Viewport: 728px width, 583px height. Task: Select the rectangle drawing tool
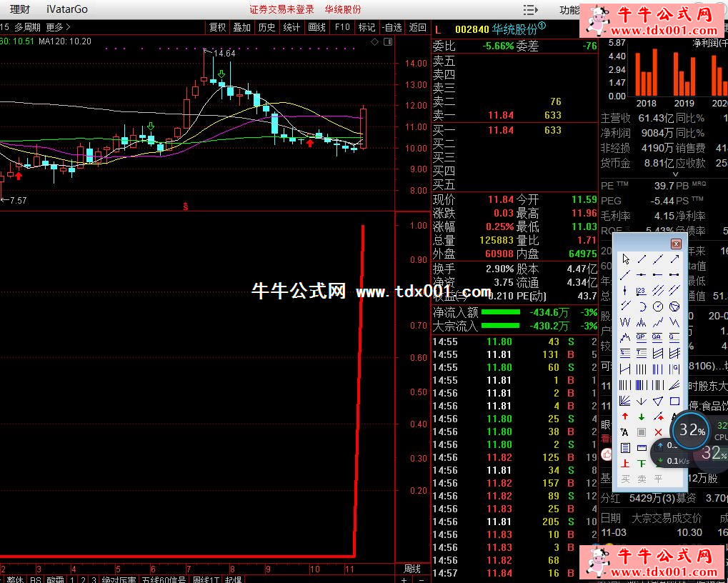674,401
